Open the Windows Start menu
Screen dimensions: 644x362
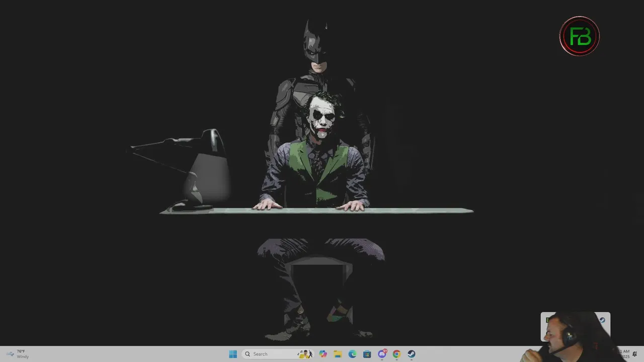[233, 354]
